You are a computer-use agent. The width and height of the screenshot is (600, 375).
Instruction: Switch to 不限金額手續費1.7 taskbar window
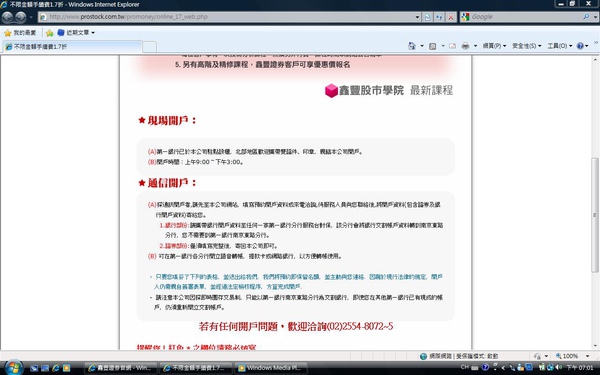point(196,368)
